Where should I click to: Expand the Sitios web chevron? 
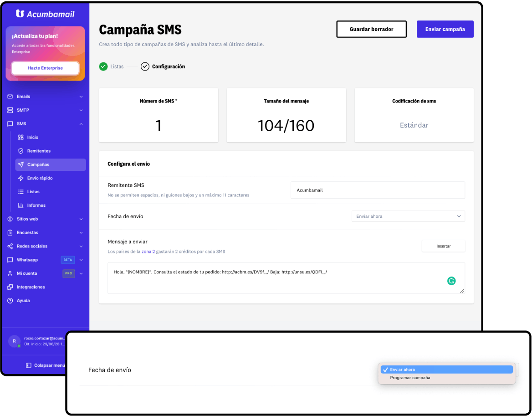click(x=81, y=219)
